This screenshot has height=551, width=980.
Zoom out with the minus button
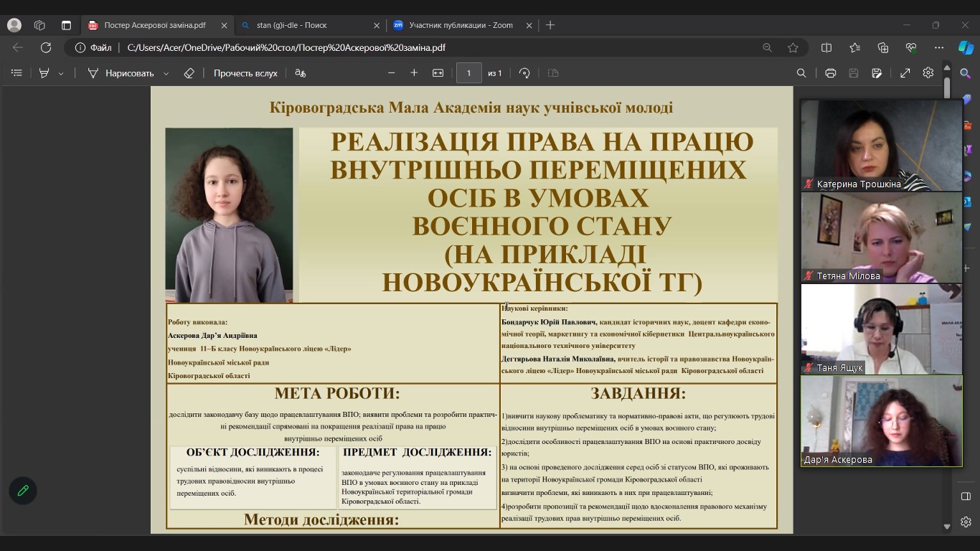pos(392,73)
